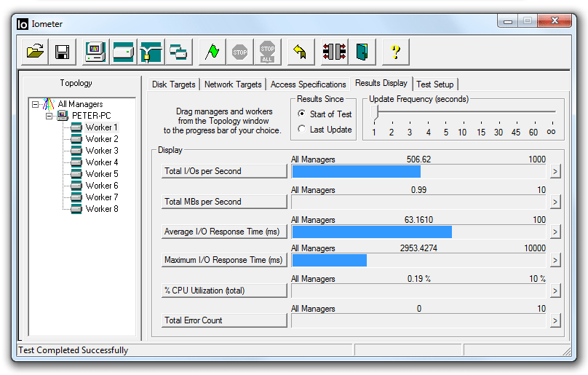Click 'Test Completed Successfully' in status bar

(73, 350)
